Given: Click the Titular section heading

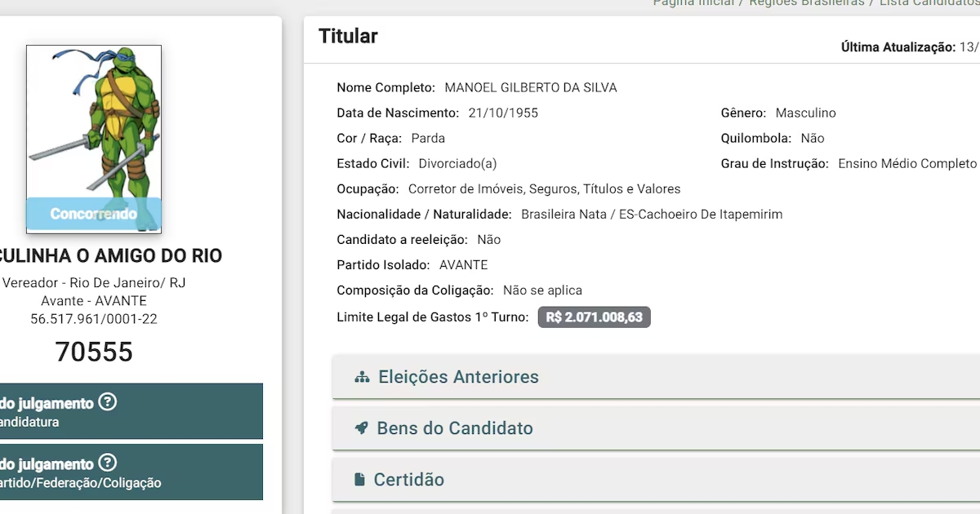Looking at the screenshot, I should point(348,36).
